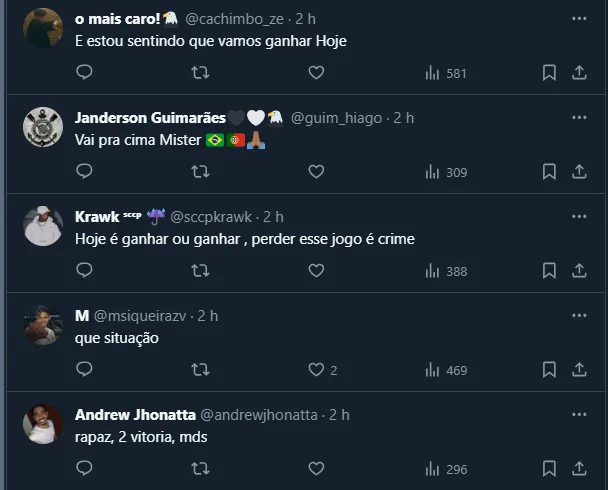Bookmark the 'Vai pra cima Mister' tweet

[549, 172]
